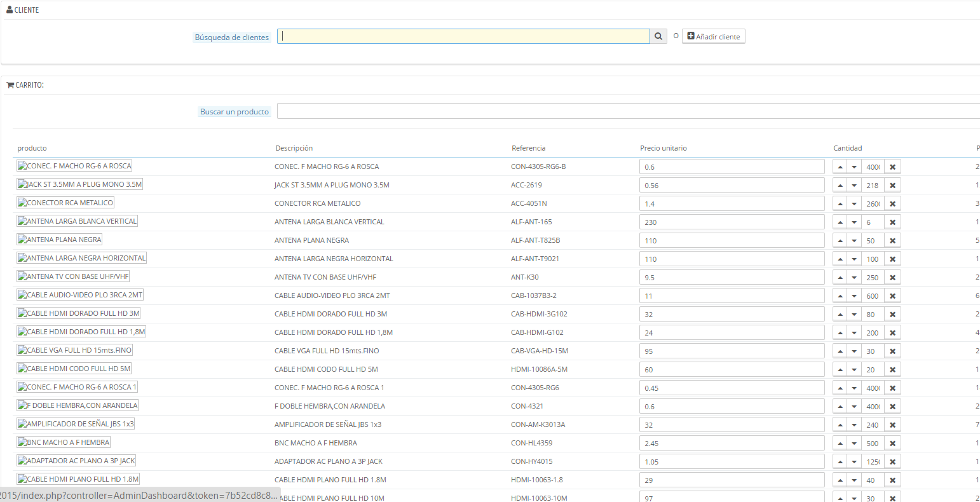Click quantity field 240 for AMPLIFICADOR DE SEÑAL
The width and height of the screenshot is (980, 502).
coord(873,425)
